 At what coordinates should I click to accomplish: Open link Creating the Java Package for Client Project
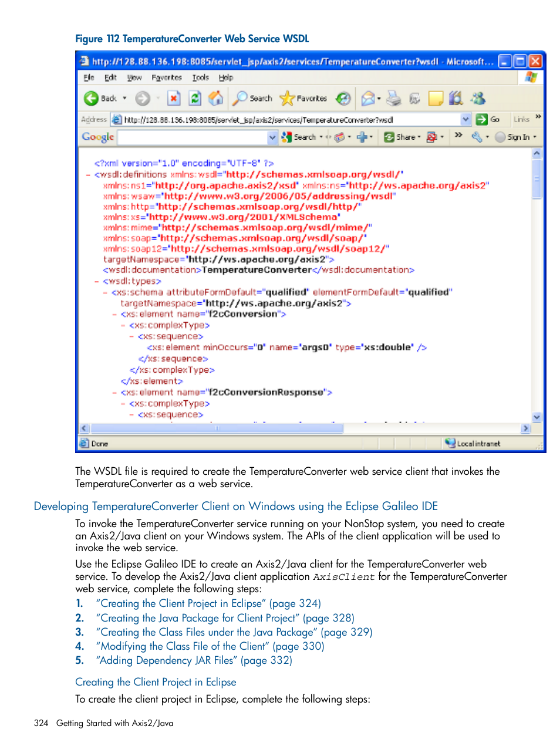[225, 618]
